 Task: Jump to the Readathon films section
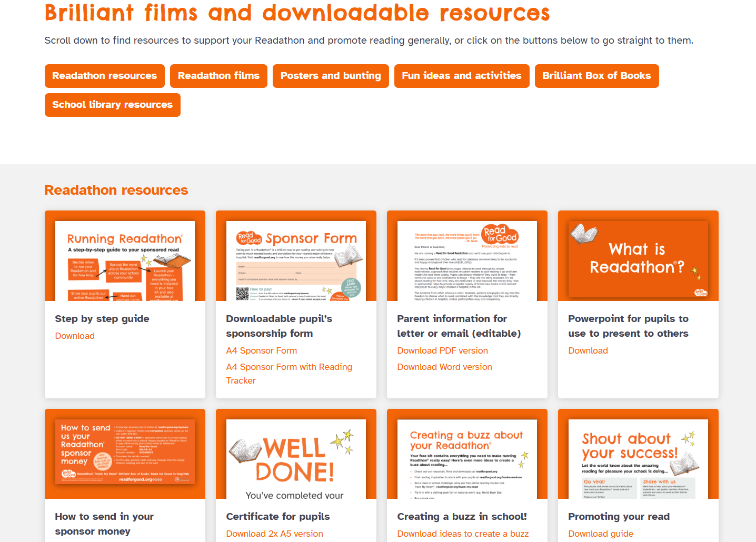(218, 76)
